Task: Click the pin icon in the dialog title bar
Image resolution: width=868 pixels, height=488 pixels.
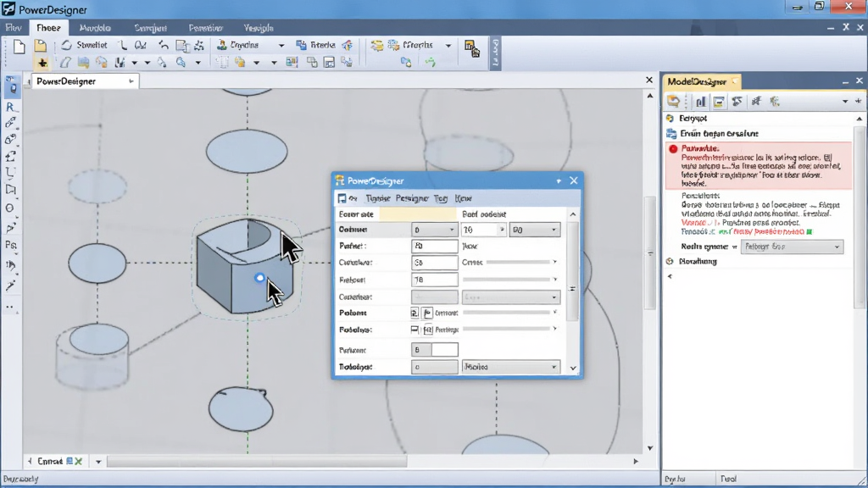Action: coord(559,181)
